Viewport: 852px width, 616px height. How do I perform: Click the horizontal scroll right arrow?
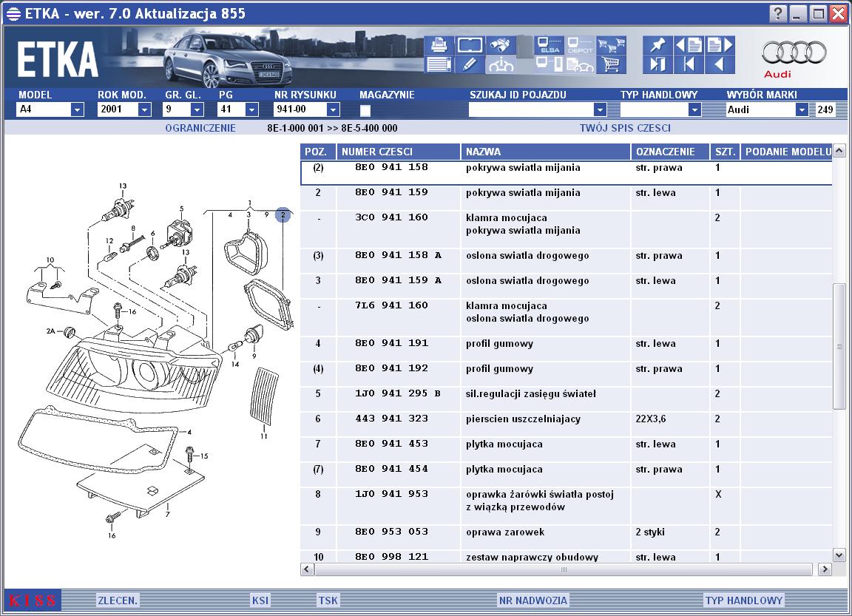[825, 569]
